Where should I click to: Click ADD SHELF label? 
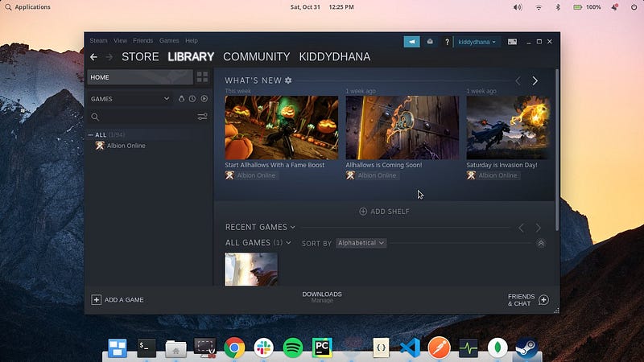click(x=390, y=212)
